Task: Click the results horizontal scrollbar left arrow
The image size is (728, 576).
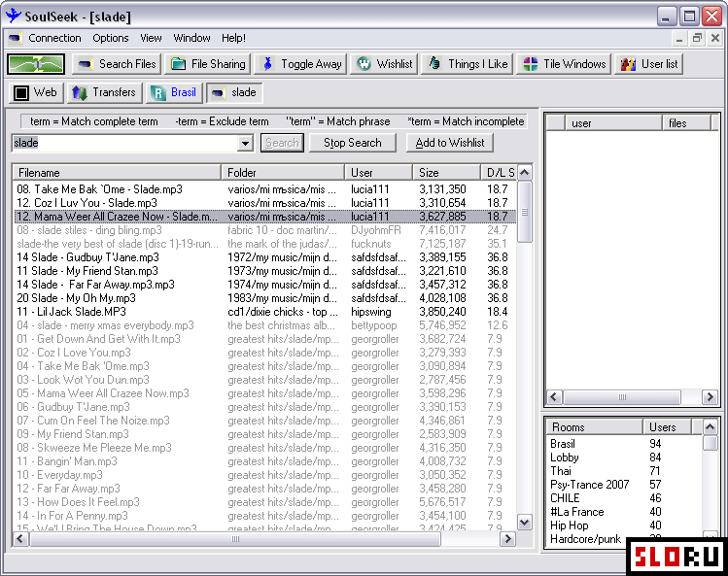Action: tap(20, 539)
